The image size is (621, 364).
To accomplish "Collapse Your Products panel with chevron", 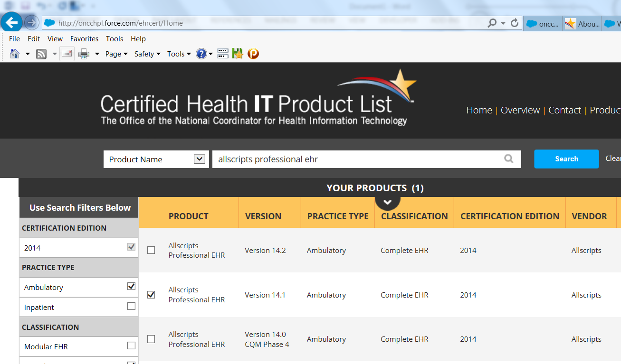I will pyautogui.click(x=387, y=202).
